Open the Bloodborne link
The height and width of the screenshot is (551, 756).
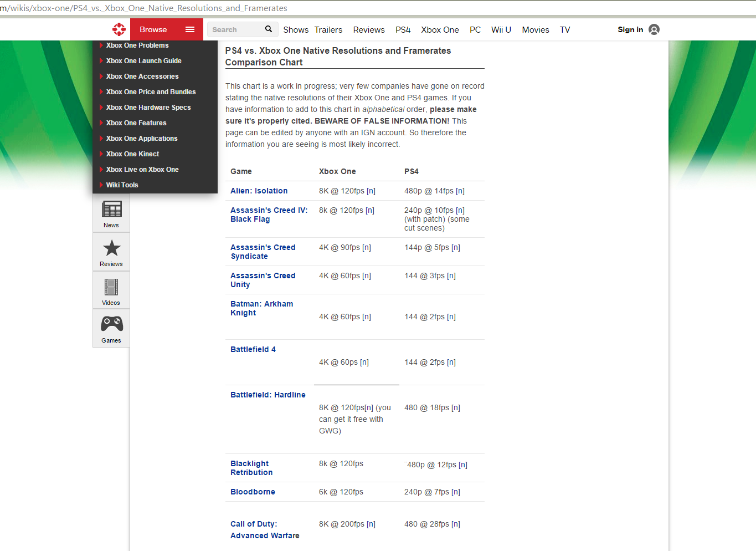click(253, 492)
